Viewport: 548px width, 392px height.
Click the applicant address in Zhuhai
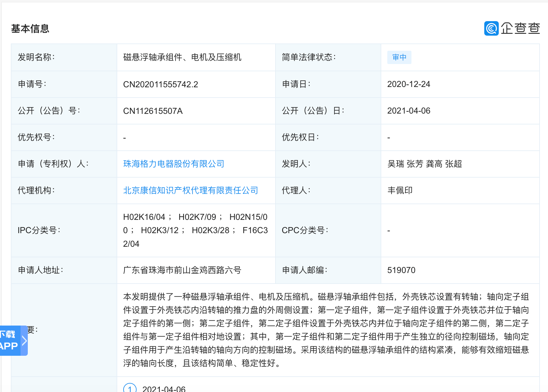coord(183,270)
